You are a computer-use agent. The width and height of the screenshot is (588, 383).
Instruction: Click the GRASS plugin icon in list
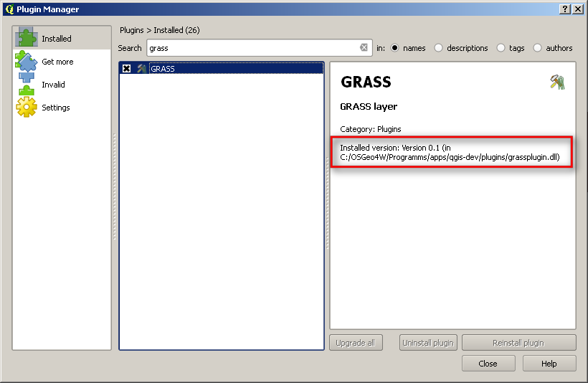(141, 69)
